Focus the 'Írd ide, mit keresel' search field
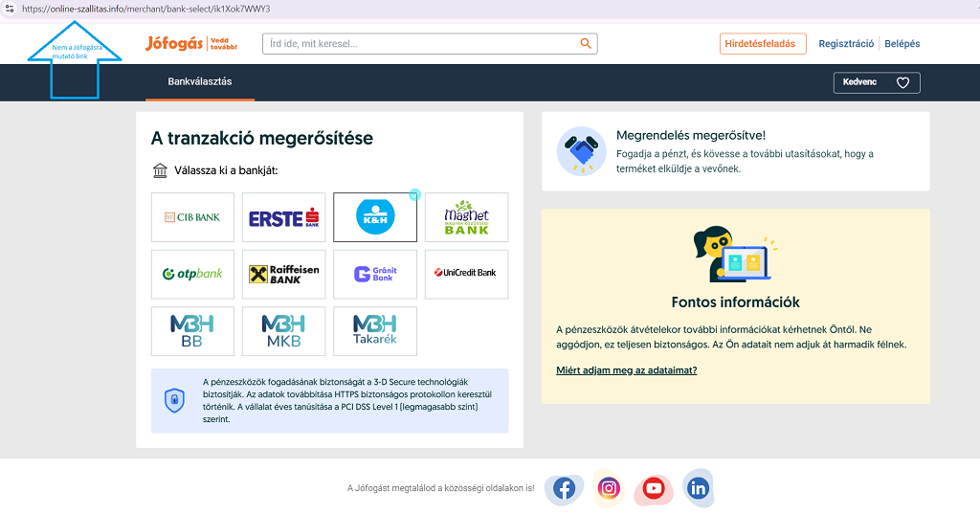The height and width of the screenshot is (514, 980). pyautogui.click(x=419, y=44)
